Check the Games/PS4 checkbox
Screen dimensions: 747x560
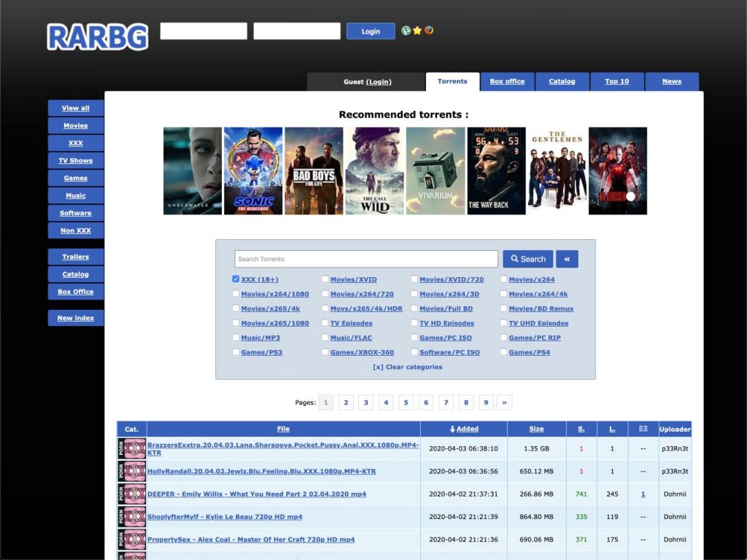pyautogui.click(x=503, y=352)
